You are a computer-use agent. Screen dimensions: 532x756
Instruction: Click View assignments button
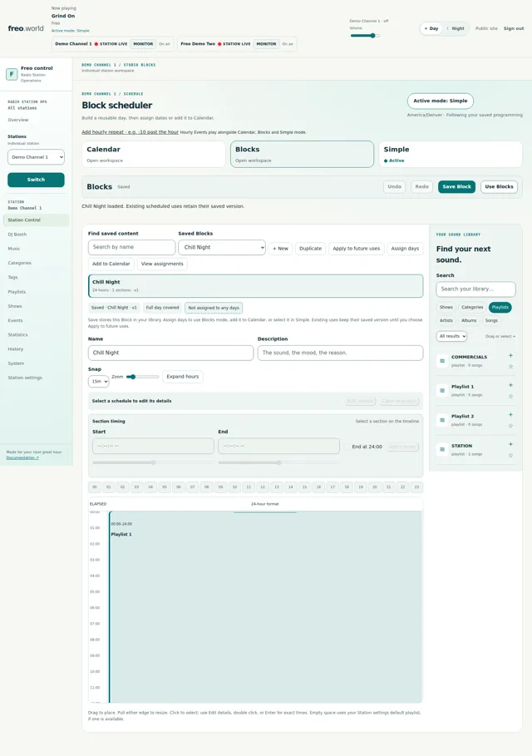coord(162,264)
